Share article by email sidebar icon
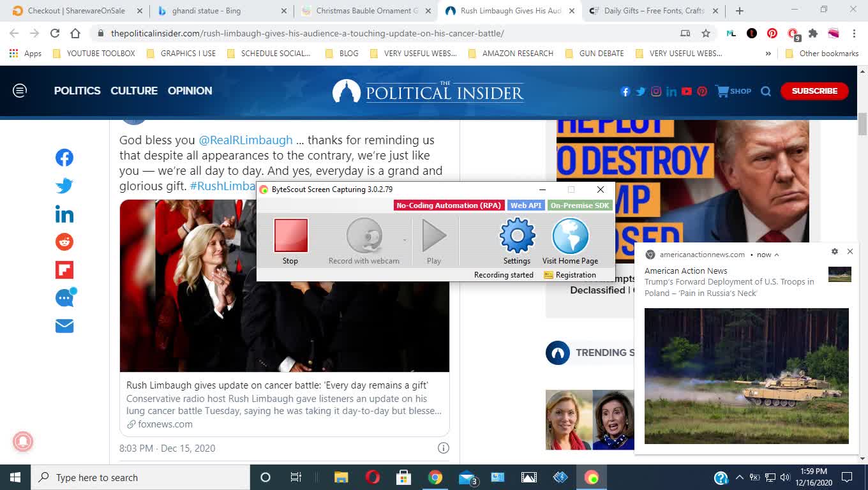This screenshot has height=490, width=868. [64, 326]
